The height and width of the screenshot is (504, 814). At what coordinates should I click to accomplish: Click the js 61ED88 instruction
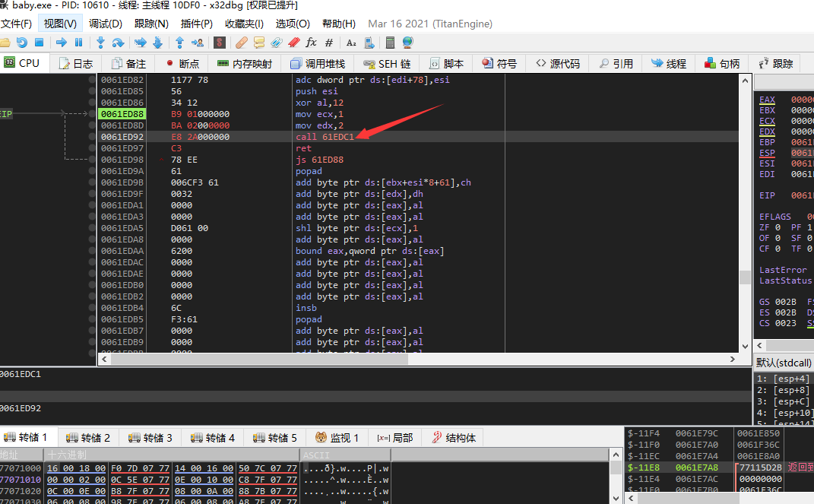point(319,160)
